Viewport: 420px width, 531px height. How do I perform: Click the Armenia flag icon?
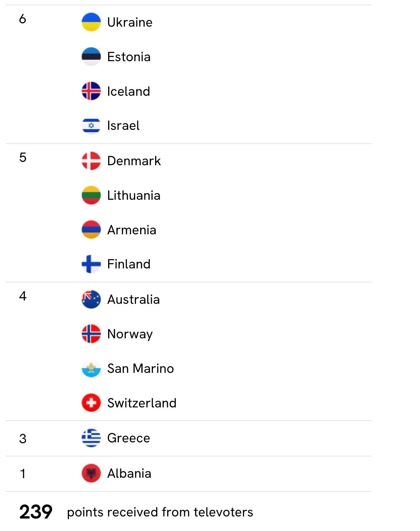point(91,230)
